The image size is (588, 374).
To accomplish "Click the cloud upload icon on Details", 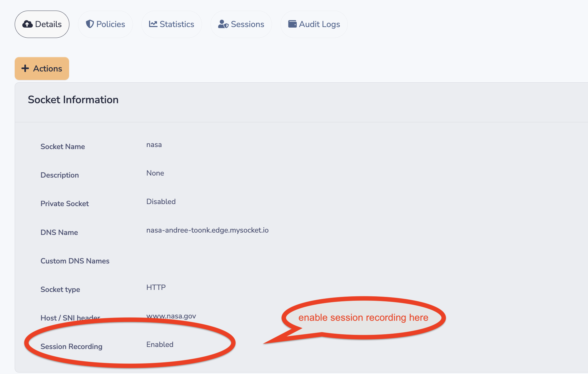I will pyautogui.click(x=28, y=24).
